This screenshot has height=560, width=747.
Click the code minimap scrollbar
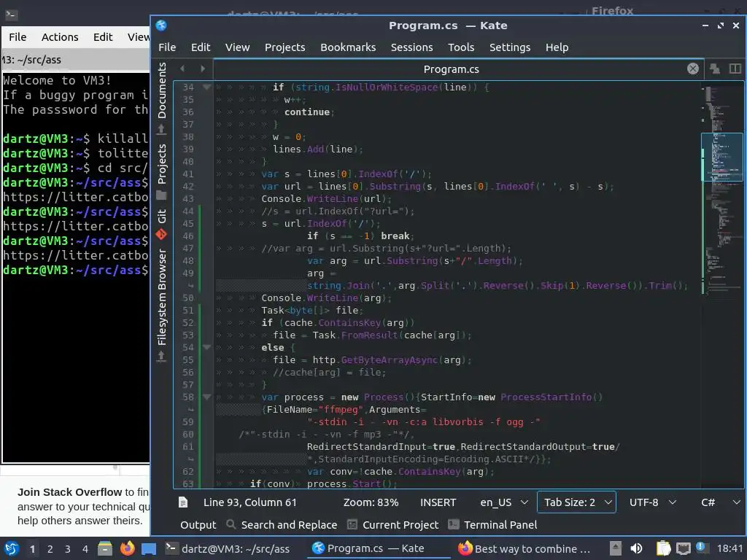(721, 285)
